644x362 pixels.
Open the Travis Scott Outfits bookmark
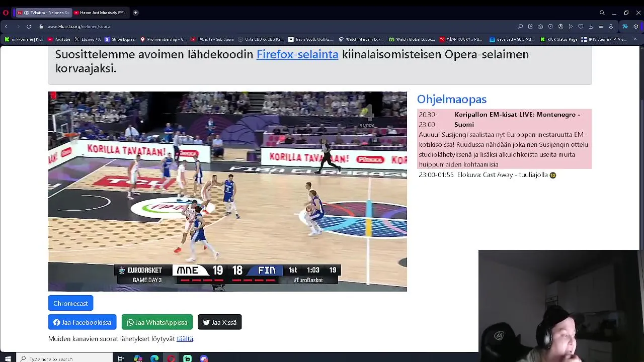tap(311, 39)
